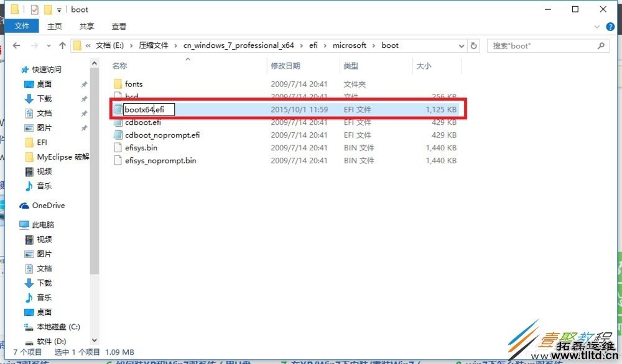Click the refresh icon next to address bar
This screenshot has height=364, width=622.
click(x=473, y=45)
